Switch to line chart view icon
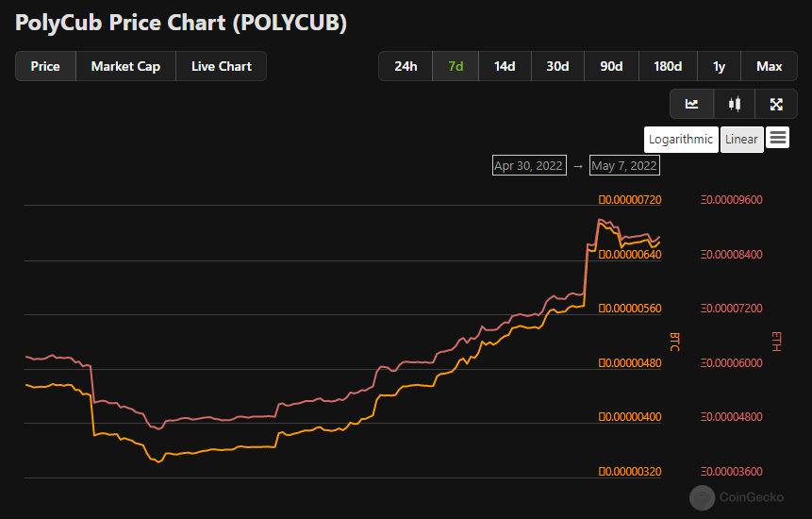The image size is (812, 519). tap(692, 104)
